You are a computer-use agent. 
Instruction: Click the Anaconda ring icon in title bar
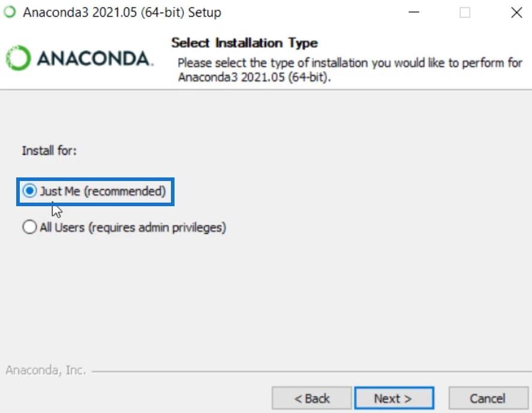(10, 12)
